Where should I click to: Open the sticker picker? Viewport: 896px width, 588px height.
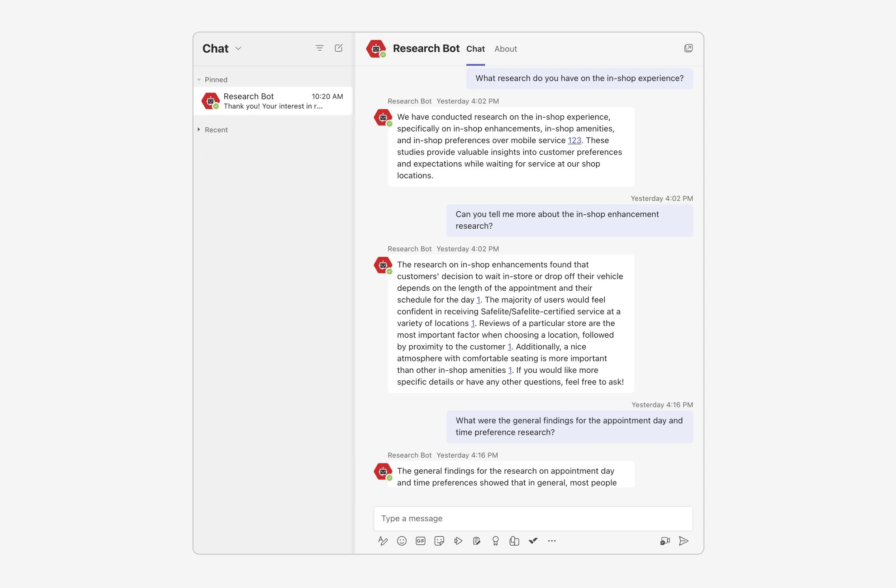[x=439, y=541]
